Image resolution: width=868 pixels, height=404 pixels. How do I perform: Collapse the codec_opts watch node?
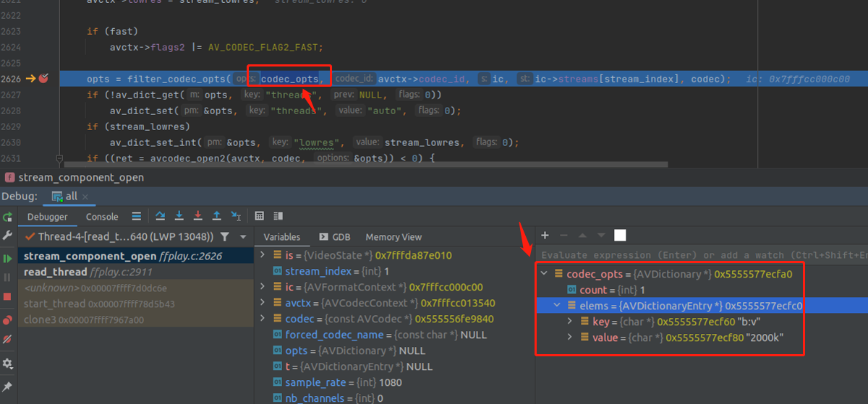(544, 274)
